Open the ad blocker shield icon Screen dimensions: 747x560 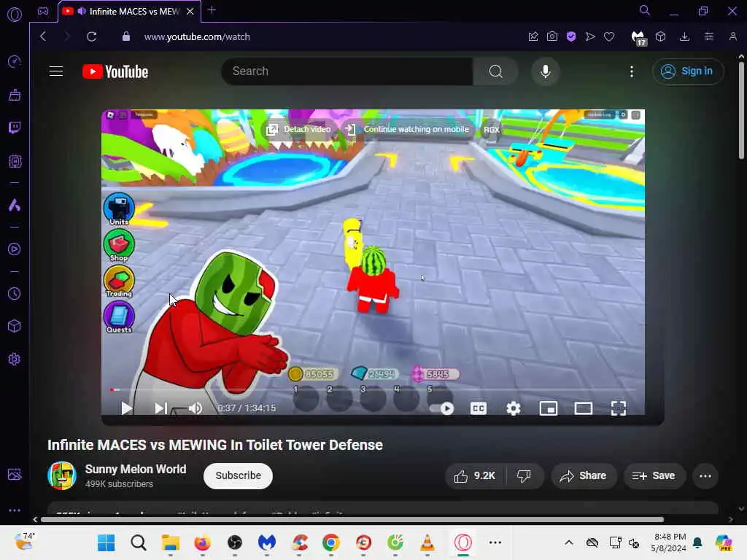(x=571, y=36)
